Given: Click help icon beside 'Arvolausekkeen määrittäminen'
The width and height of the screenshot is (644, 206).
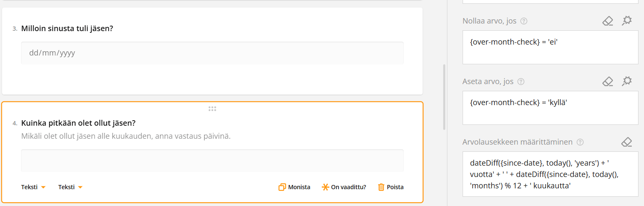Looking at the screenshot, I should pos(580,142).
